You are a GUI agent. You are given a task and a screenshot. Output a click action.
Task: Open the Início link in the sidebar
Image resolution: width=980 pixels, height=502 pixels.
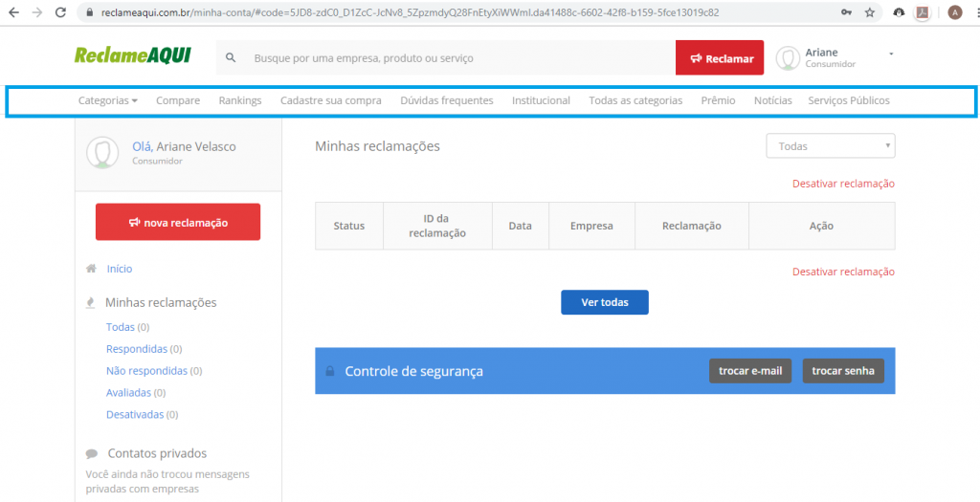click(120, 269)
